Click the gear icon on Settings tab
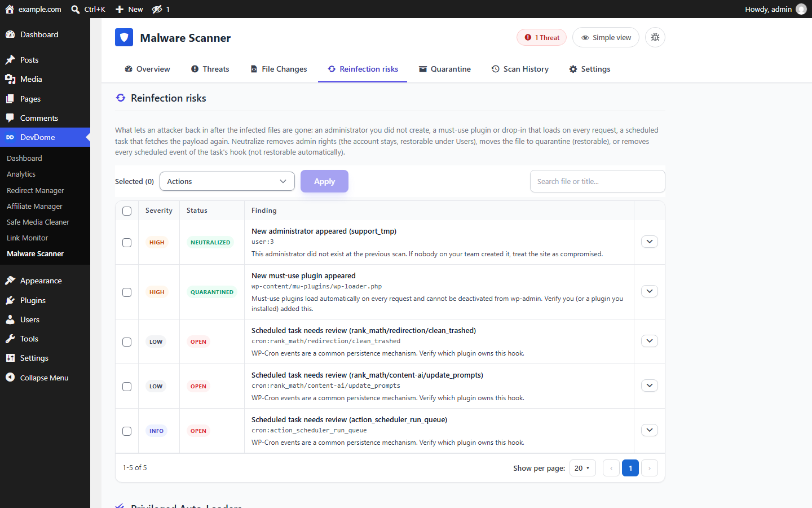Viewport: 812px width, 508px height. point(573,69)
